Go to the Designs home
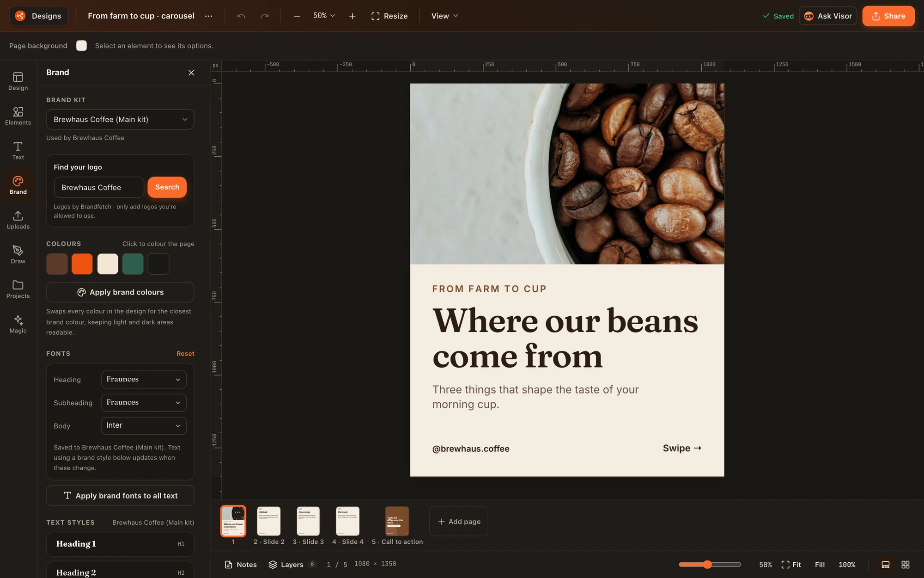The image size is (924, 578). coord(38,16)
